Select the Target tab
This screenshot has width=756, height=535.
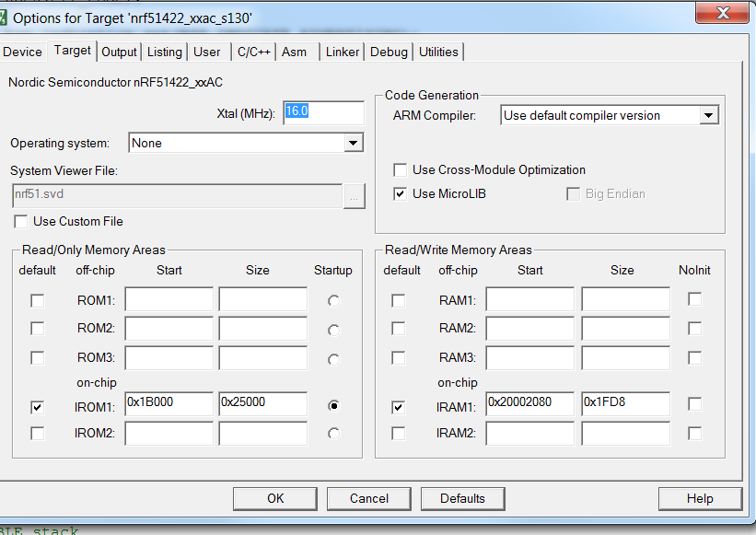point(73,51)
